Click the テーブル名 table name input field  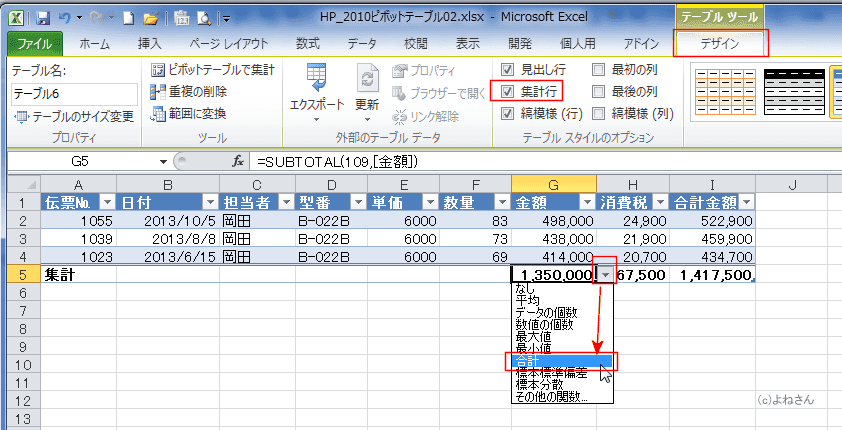pos(73,93)
